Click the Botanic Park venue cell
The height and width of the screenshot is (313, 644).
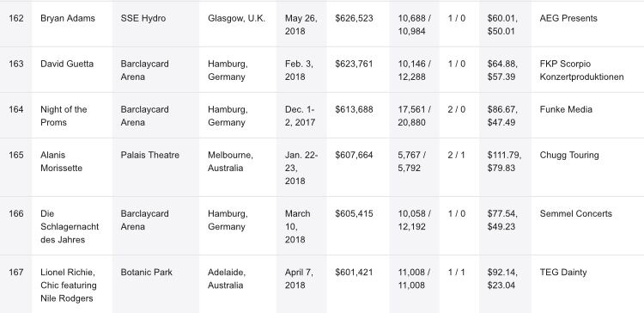coord(147,273)
